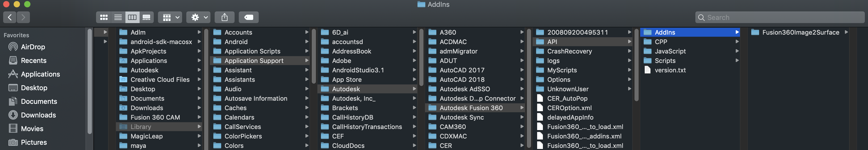
Task: Switch to icon view in the toolbar
Action: 104,17
